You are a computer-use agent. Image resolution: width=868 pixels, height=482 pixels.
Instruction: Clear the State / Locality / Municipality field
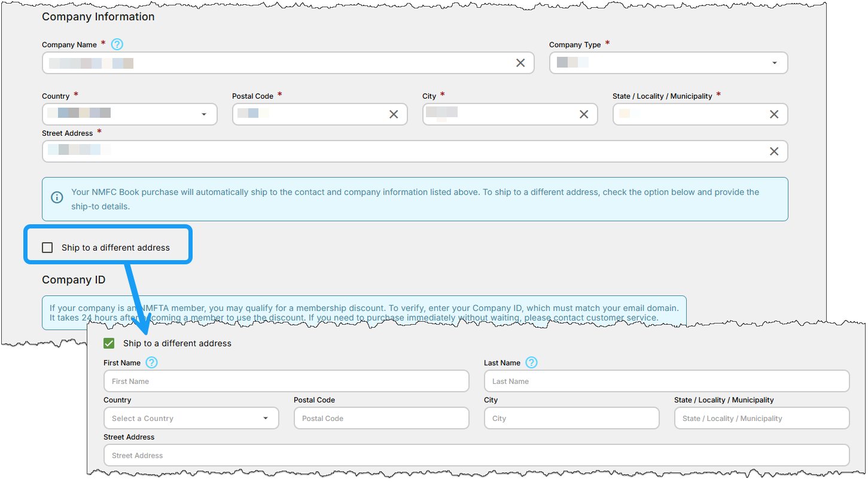tap(774, 114)
